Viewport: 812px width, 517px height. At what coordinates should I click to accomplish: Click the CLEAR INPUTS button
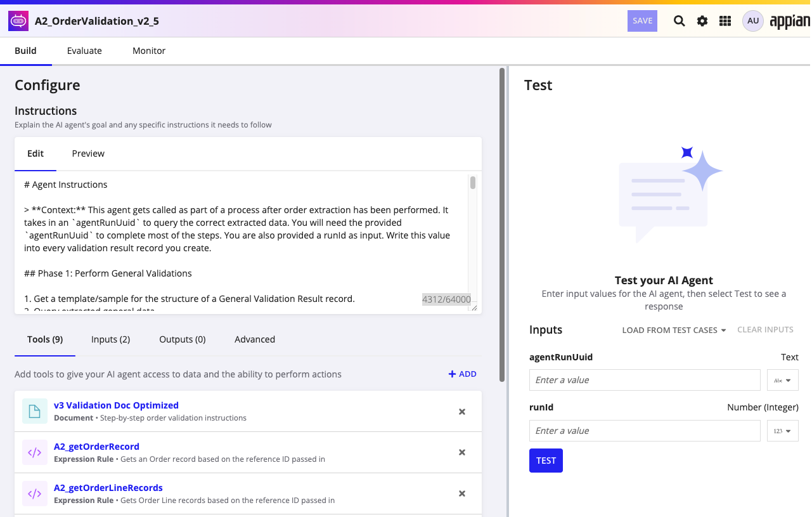pyautogui.click(x=765, y=330)
